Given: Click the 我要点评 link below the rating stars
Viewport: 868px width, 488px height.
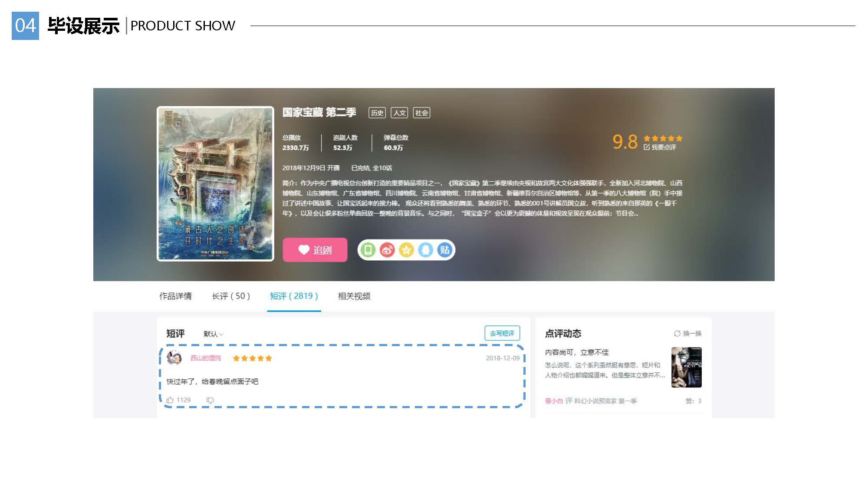Looking at the screenshot, I should 660,147.
